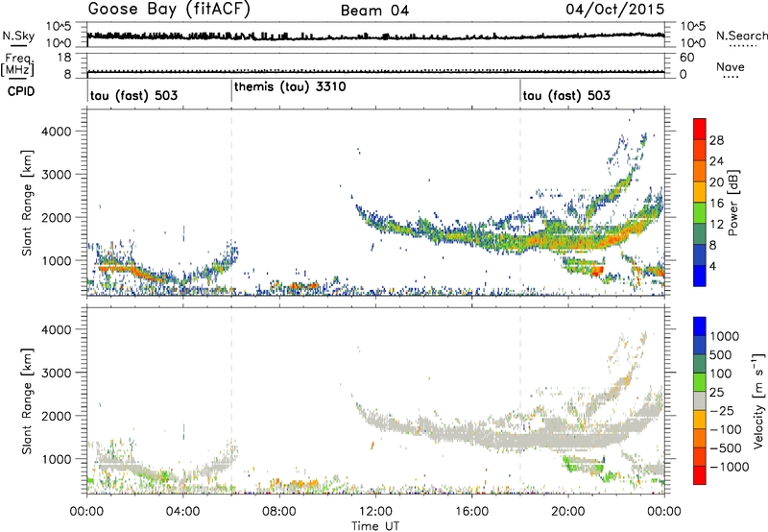Click 'Slant Range [km]' label of velocity panel
Image resolution: width=768 pixels, height=532 pixels.
click(27, 401)
